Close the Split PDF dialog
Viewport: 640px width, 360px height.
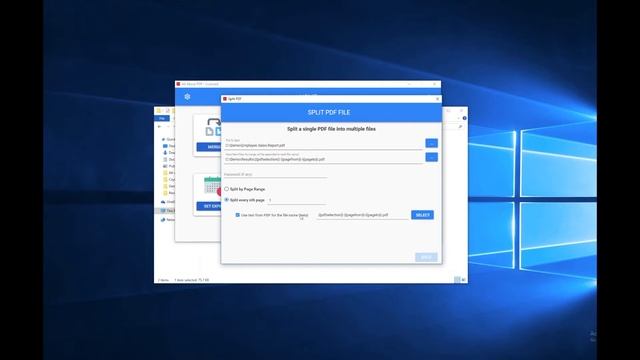pyautogui.click(x=438, y=99)
